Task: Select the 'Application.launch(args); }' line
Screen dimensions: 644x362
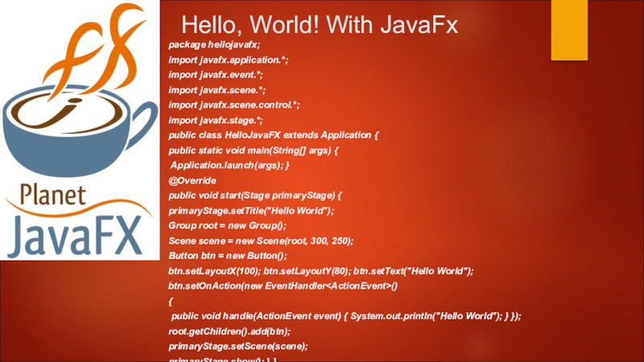Action: (x=230, y=166)
